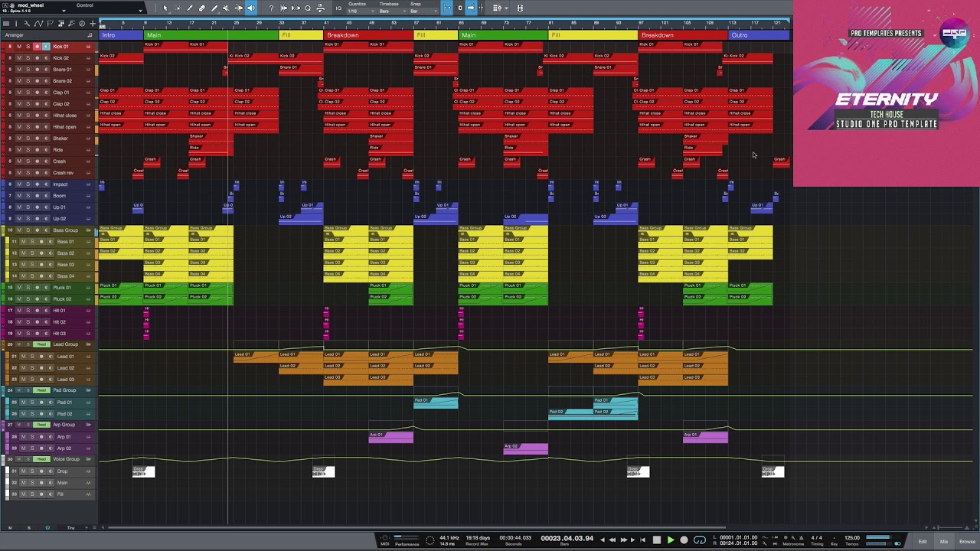Click the Arranger track note icon
Screen dimensions: 980x551
click(90, 35)
